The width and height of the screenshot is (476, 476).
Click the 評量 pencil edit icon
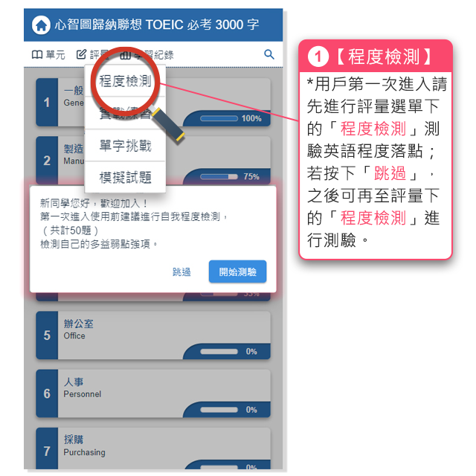coord(81,54)
